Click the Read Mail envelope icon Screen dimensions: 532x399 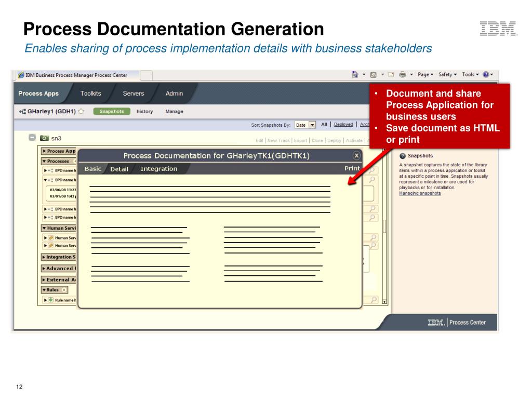tap(391, 75)
